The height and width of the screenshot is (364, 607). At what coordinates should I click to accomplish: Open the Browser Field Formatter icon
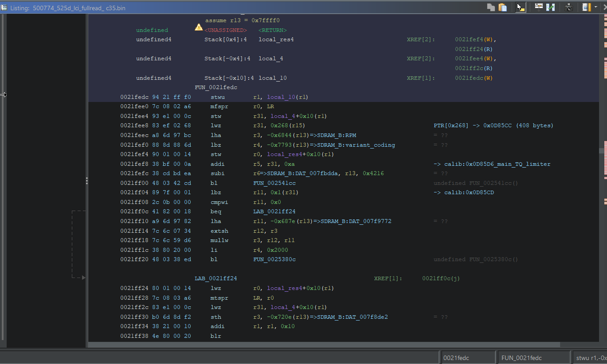click(x=539, y=7)
